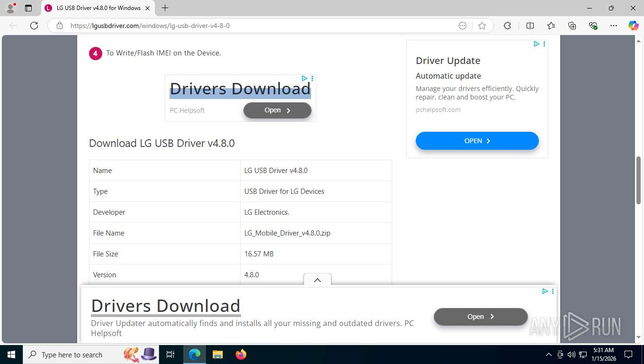
Task: Launch the Copilot sidebar
Action: pyautogui.click(x=633, y=26)
